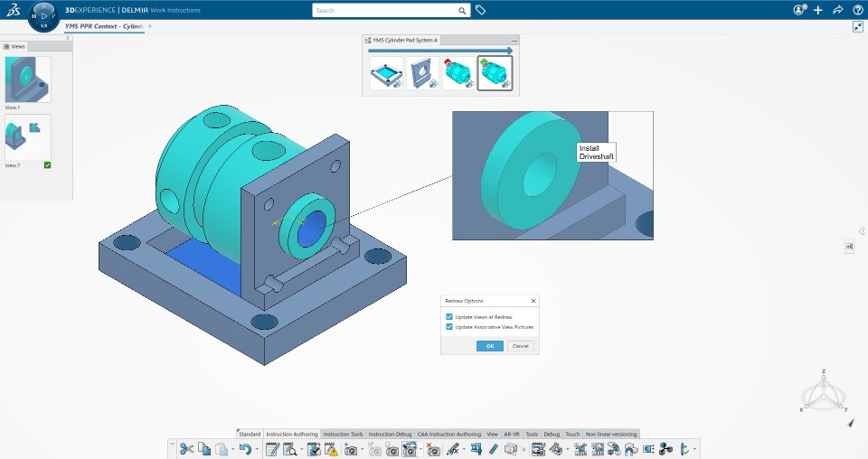The width and height of the screenshot is (868, 459).
Task: Open the dropdown arrow beside Undo
Action: pyautogui.click(x=256, y=449)
